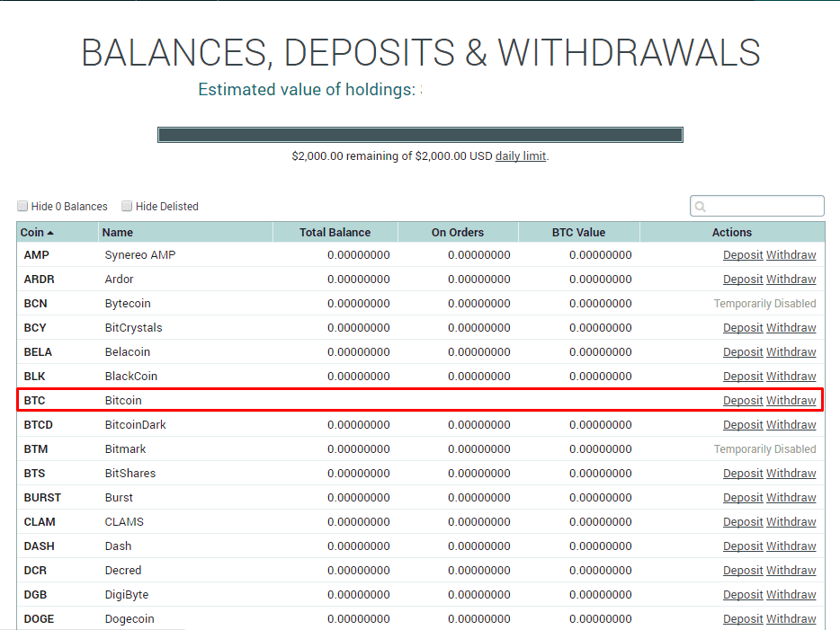Select the Bitcoin name cell
Viewport: 840px width, 630px height.
click(123, 400)
